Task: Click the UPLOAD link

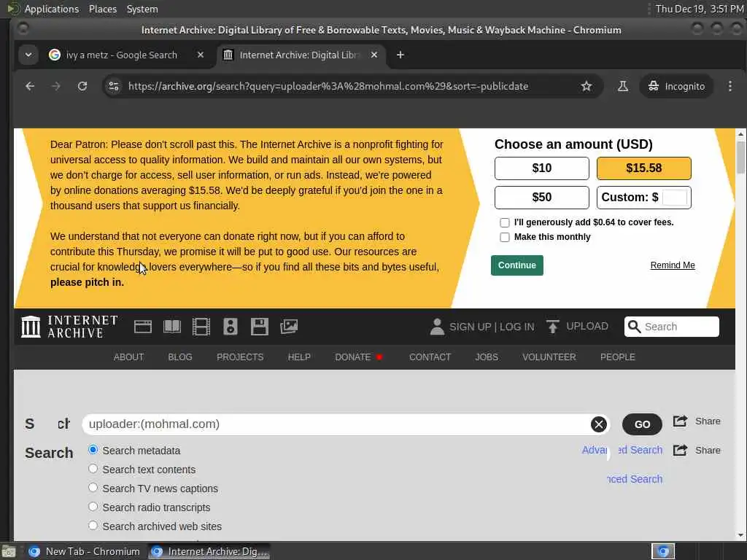Action: (x=587, y=326)
